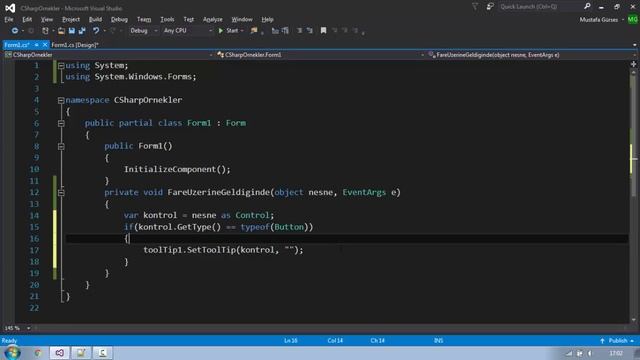Open the Team menu
Screen dimensions: 640x360
point(144,19)
